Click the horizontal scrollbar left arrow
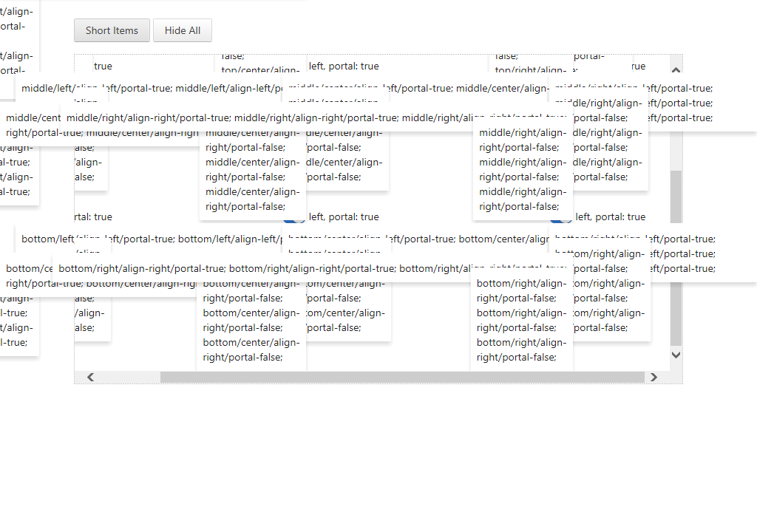Image resolution: width=757 pixels, height=532 pixels. [90, 378]
